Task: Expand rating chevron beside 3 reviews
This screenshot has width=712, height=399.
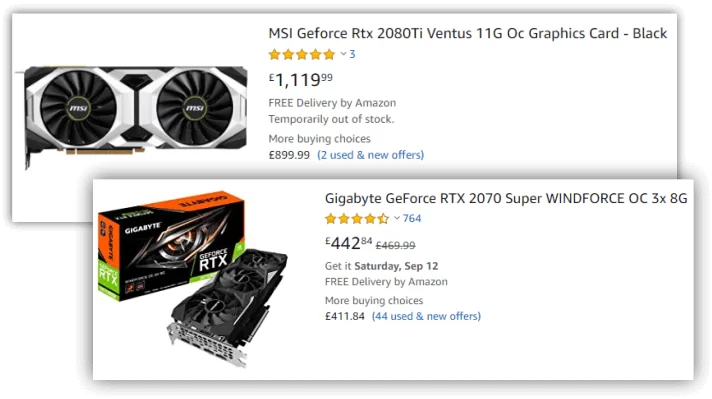Action: tap(343, 54)
